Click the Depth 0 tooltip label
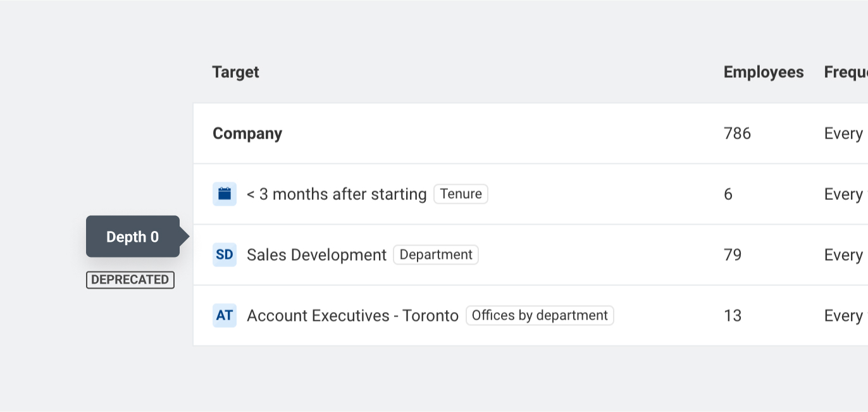 point(132,237)
